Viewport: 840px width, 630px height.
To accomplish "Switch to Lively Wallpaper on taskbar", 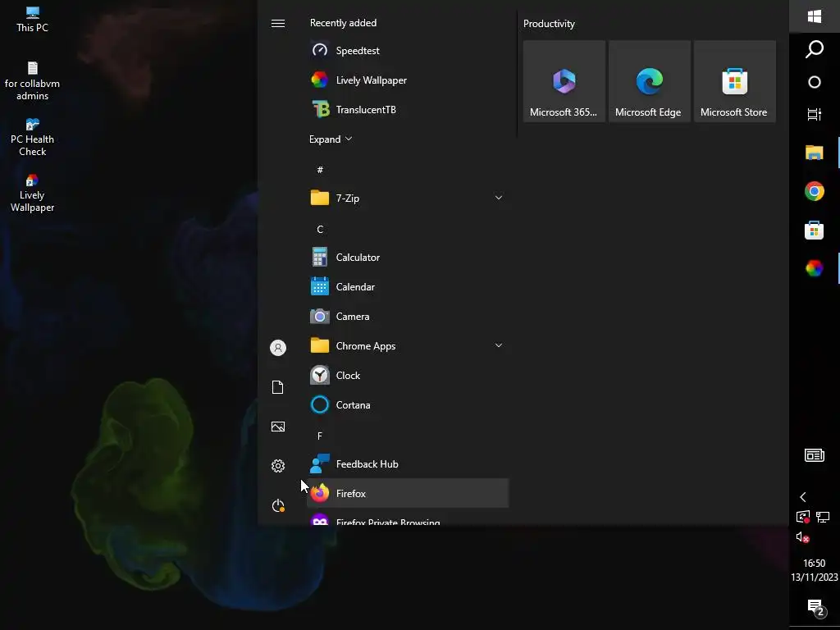I will coord(815,268).
